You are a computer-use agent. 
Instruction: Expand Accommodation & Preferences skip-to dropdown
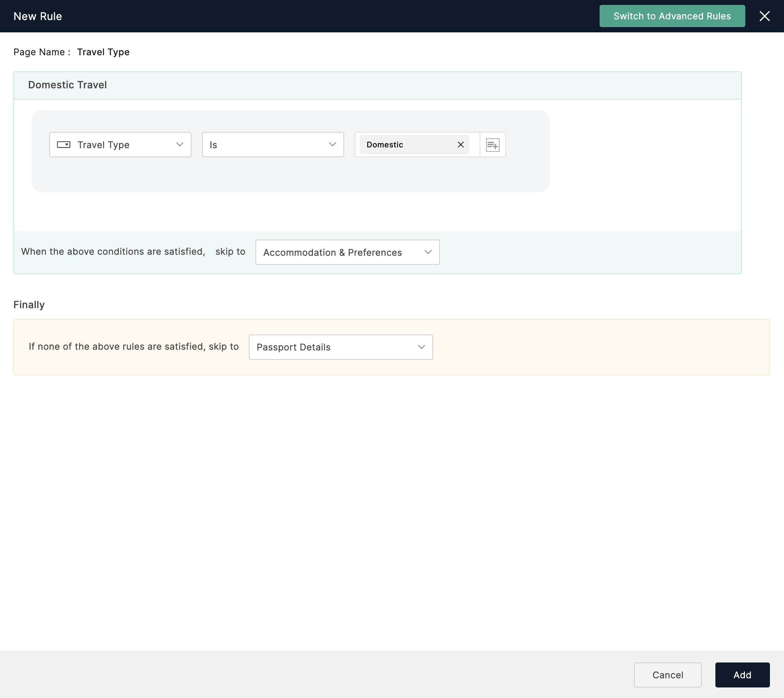click(x=347, y=252)
